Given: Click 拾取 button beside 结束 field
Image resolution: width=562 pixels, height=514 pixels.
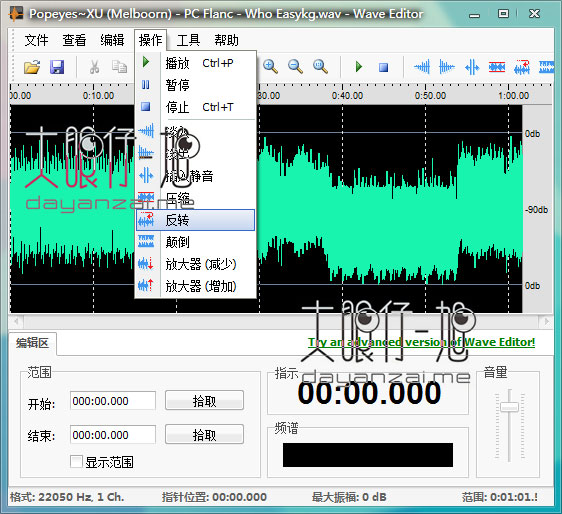Looking at the screenshot, I should [x=204, y=434].
